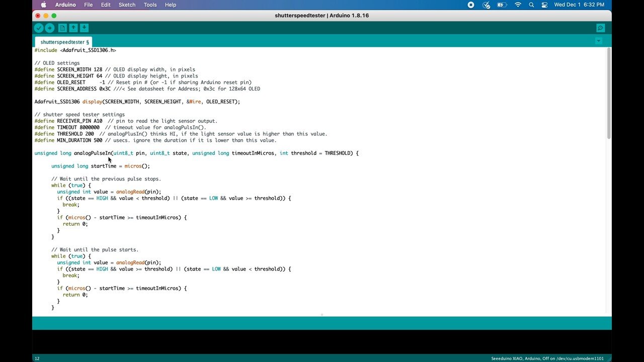Click the console divider handle
644x362 pixels.
(322, 315)
